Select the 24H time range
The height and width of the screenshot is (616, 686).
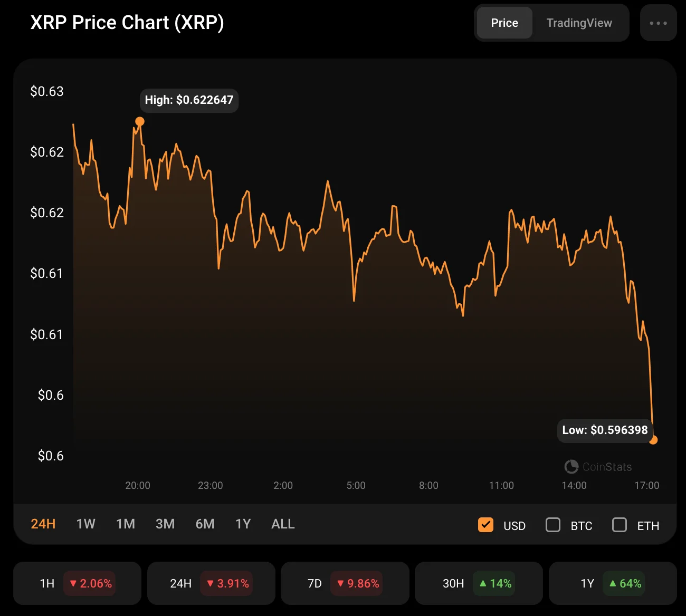43,524
